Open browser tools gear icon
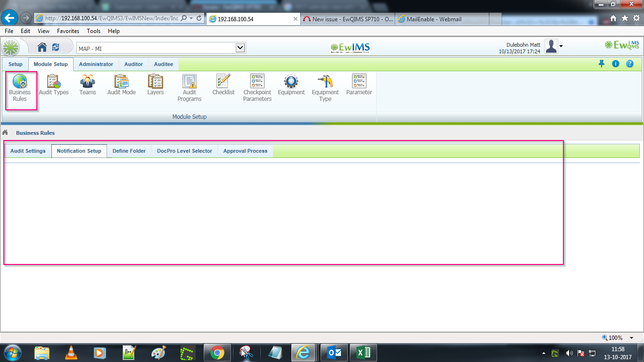The width and height of the screenshot is (644, 362). pos(636,18)
